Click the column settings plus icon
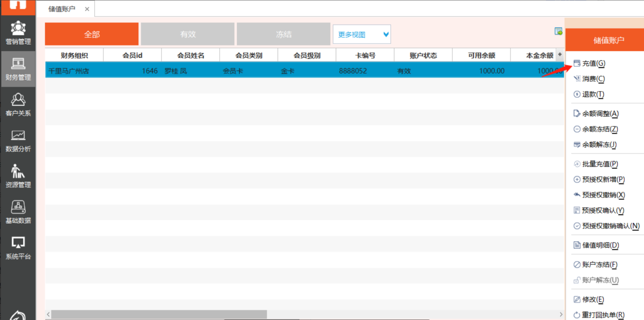644x320 pixels. (x=560, y=54)
